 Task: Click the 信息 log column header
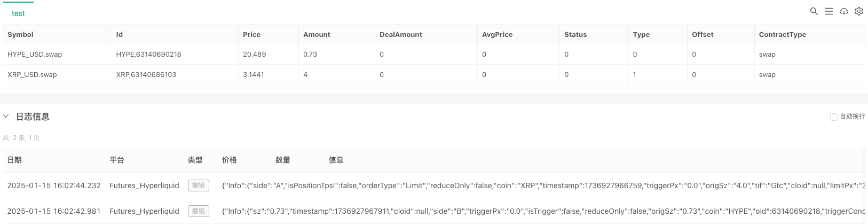336,160
